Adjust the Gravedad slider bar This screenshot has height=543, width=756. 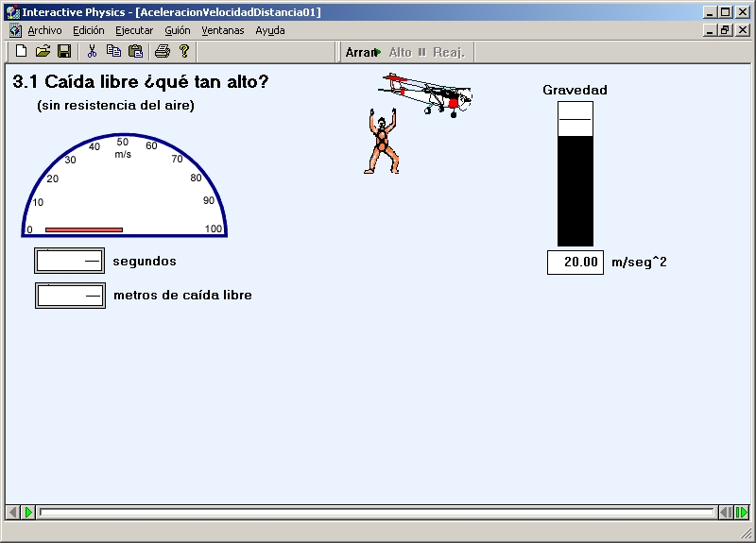pyautogui.click(x=576, y=174)
